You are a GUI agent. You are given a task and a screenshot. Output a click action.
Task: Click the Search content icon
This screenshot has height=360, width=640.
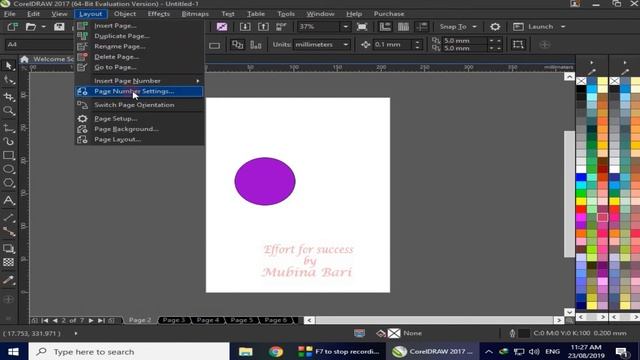(222, 27)
